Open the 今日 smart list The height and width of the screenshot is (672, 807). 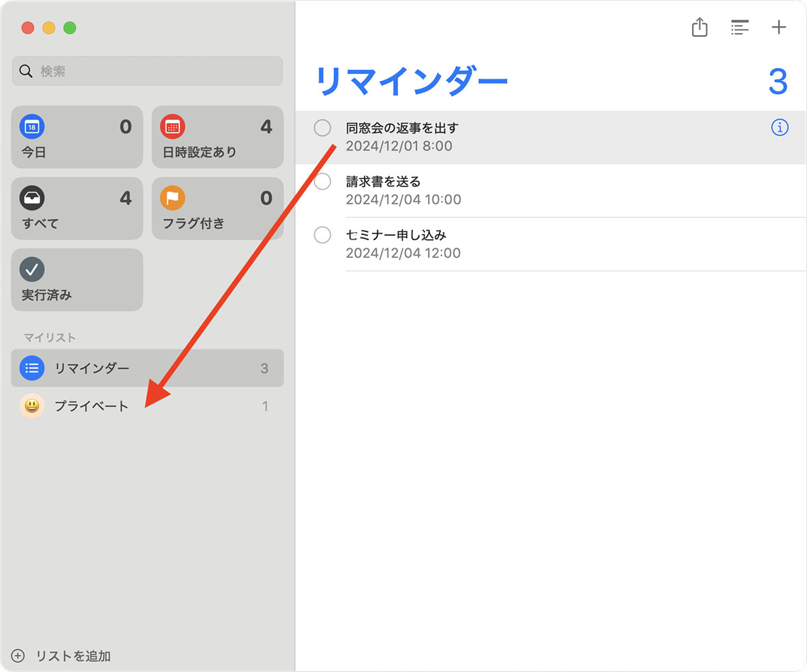[x=77, y=137]
